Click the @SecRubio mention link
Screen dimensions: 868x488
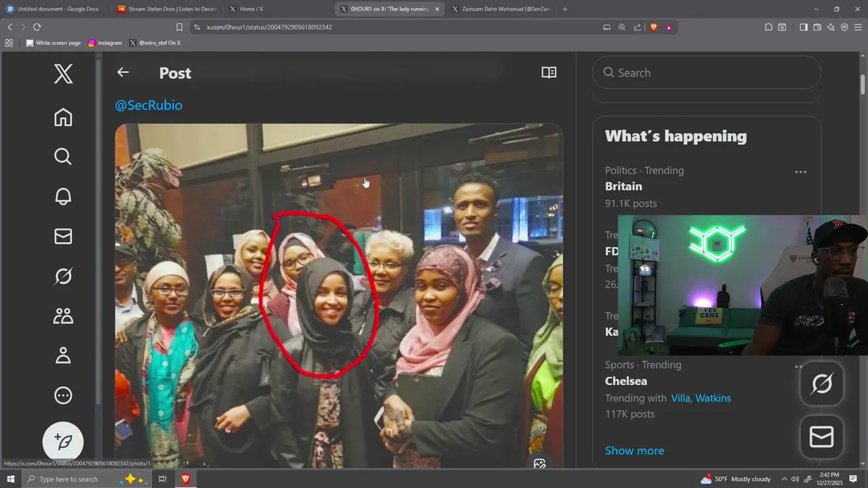click(149, 105)
